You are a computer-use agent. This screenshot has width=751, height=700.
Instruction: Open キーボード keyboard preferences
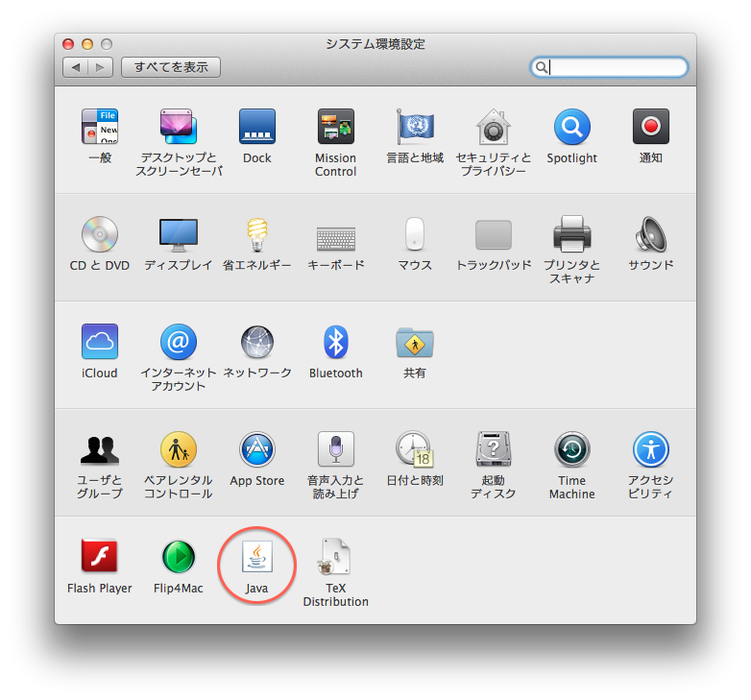coord(336,238)
